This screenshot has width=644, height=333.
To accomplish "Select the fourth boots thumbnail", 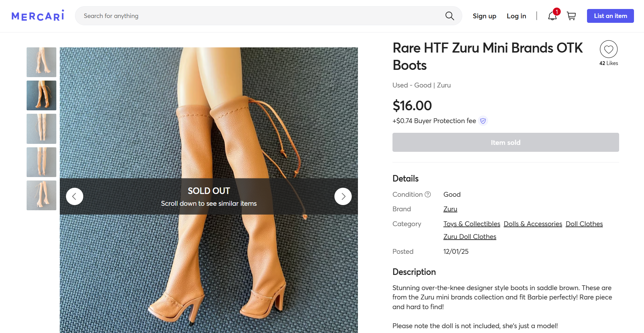I will coord(41,162).
